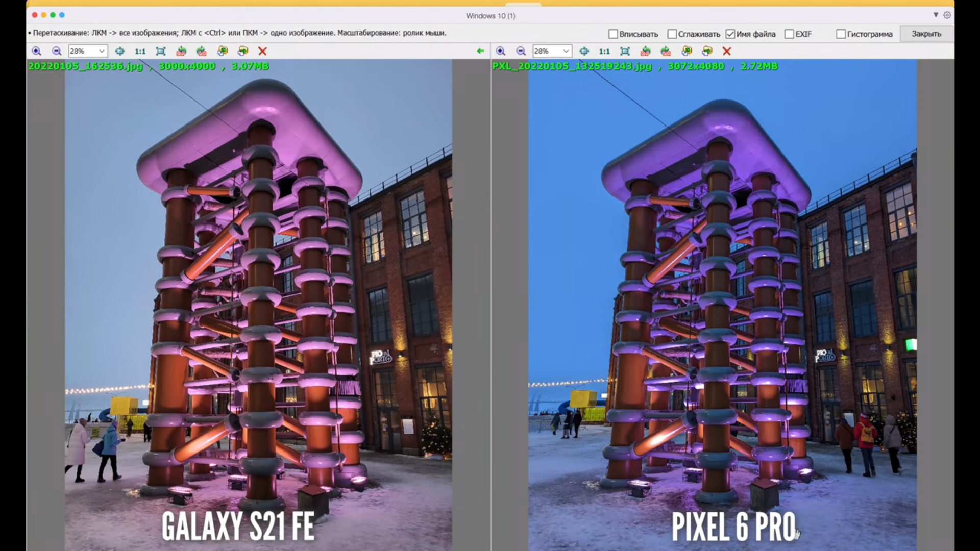This screenshot has width=980, height=551.
Task: Zoom in on the right image panel
Action: 501,51
